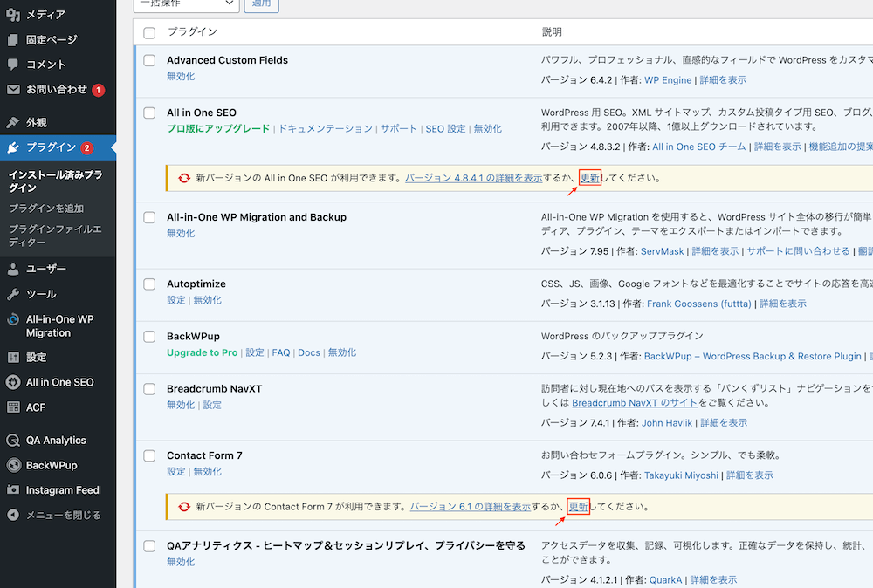Click the プラグイン column header text
The height and width of the screenshot is (588, 873).
[x=193, y=32]
